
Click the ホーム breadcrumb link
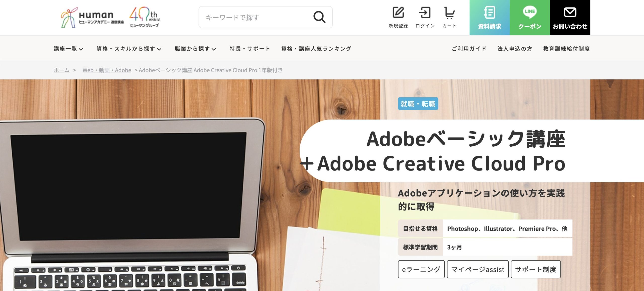[61, 70]
